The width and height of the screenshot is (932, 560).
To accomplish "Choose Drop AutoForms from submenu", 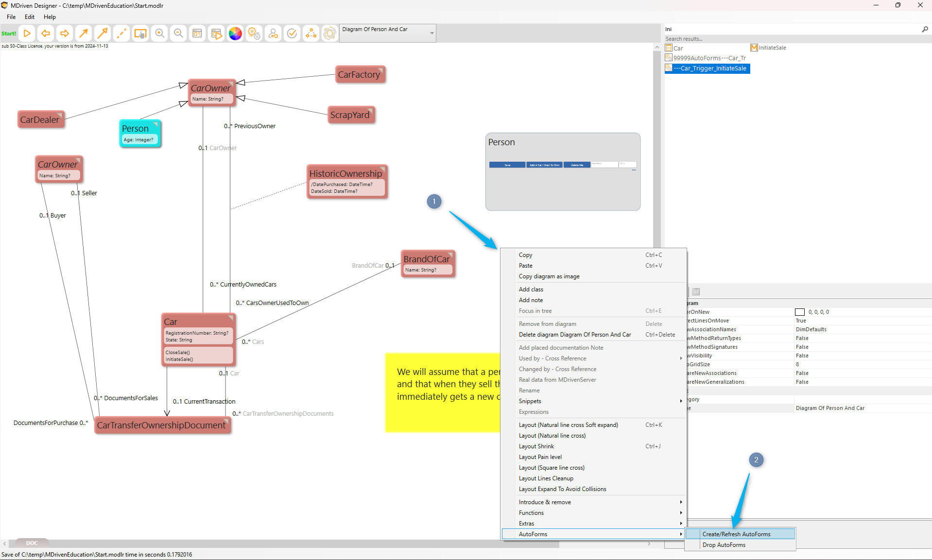I will 724,545.
